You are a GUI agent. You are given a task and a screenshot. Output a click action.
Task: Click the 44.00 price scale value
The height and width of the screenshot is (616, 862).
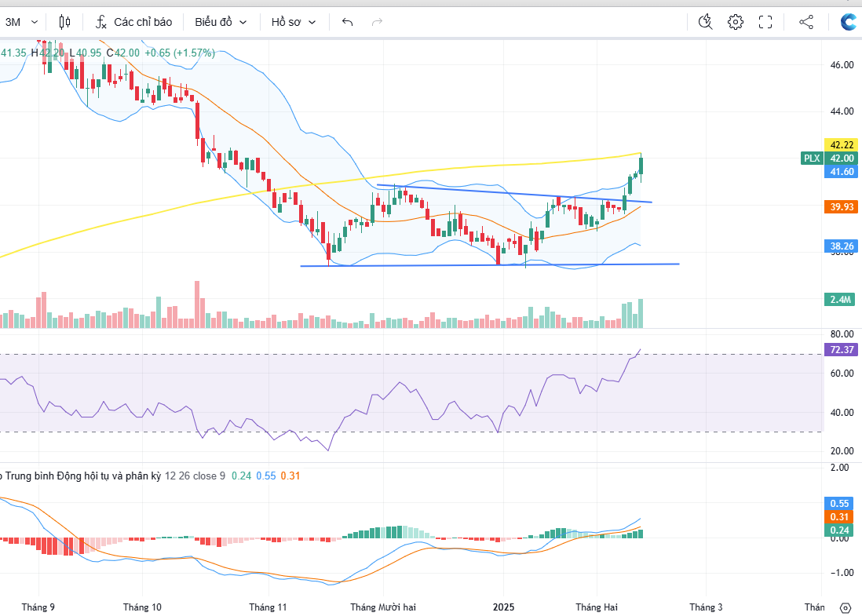[842, 111]
